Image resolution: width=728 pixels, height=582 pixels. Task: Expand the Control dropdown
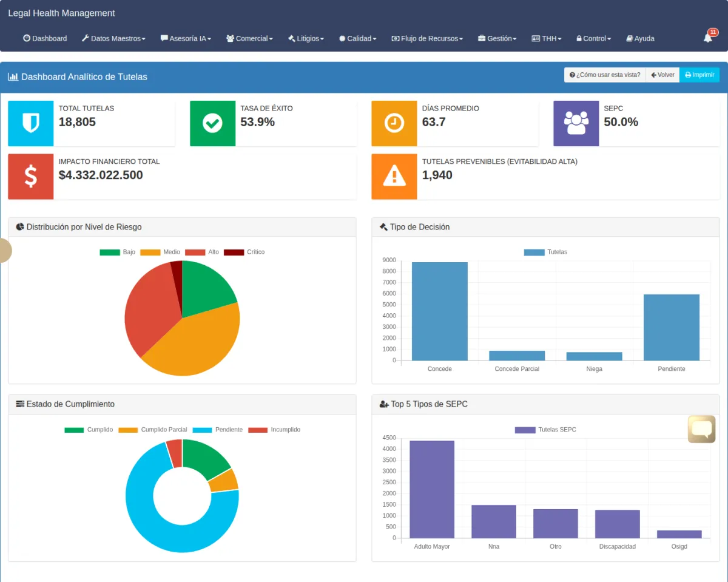593,38
